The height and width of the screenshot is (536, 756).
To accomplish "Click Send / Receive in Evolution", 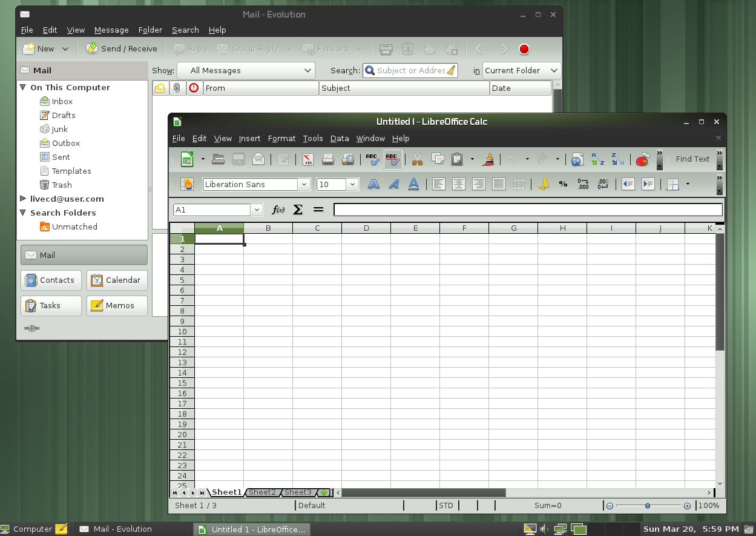I will tap(122, 49).
